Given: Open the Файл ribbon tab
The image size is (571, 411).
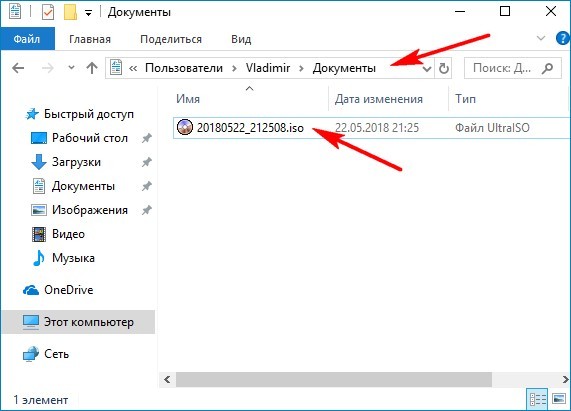Looking at the screenshot, I should 27,39.
